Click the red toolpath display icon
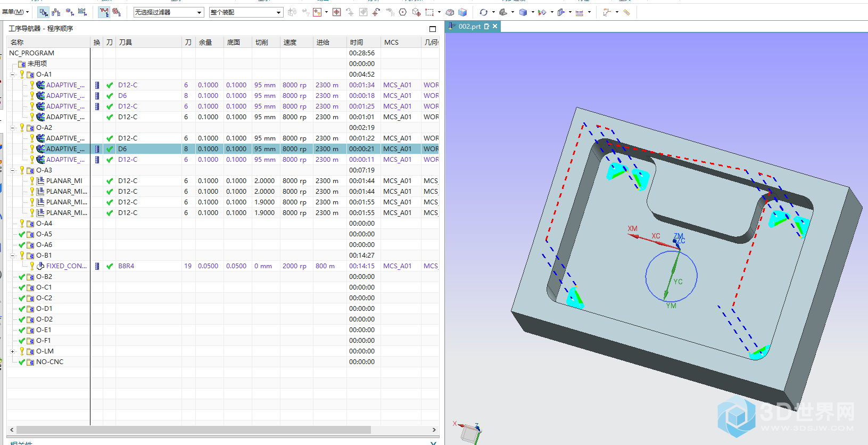868x445 pixels. pyautogui.click(x=104, y=12)
